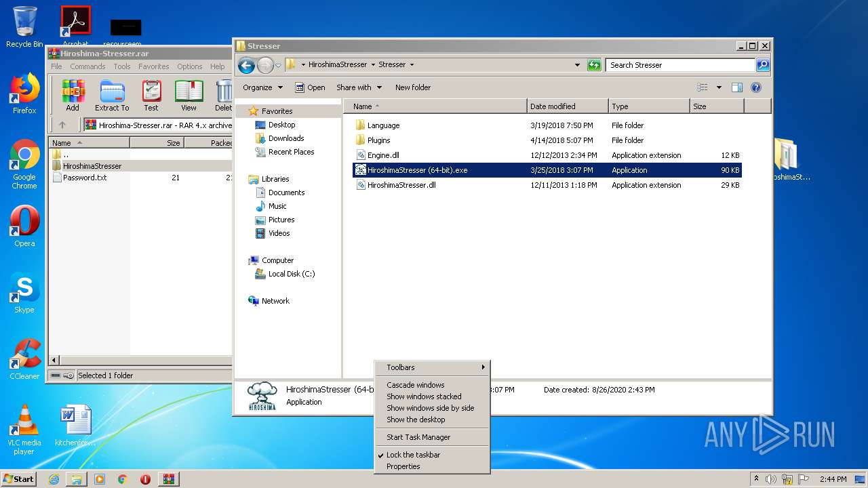
Task: Open the view options dropdown arrow
Action: [x=719, y=87]
